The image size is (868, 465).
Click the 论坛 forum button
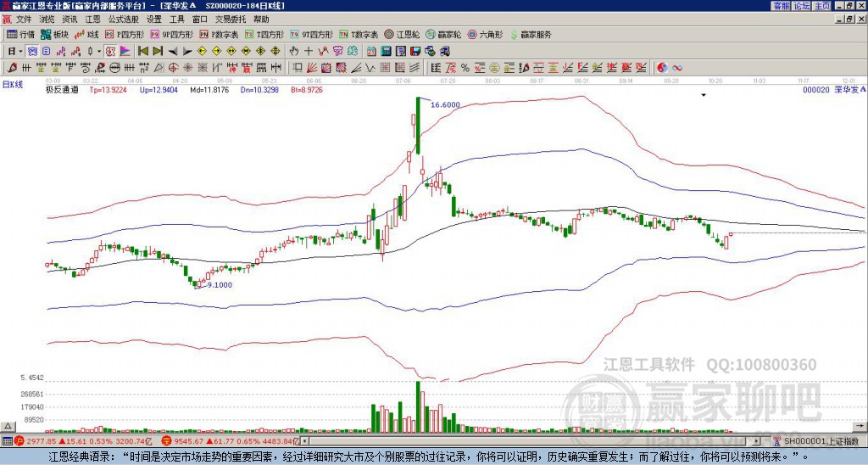(x=802, y=6)
